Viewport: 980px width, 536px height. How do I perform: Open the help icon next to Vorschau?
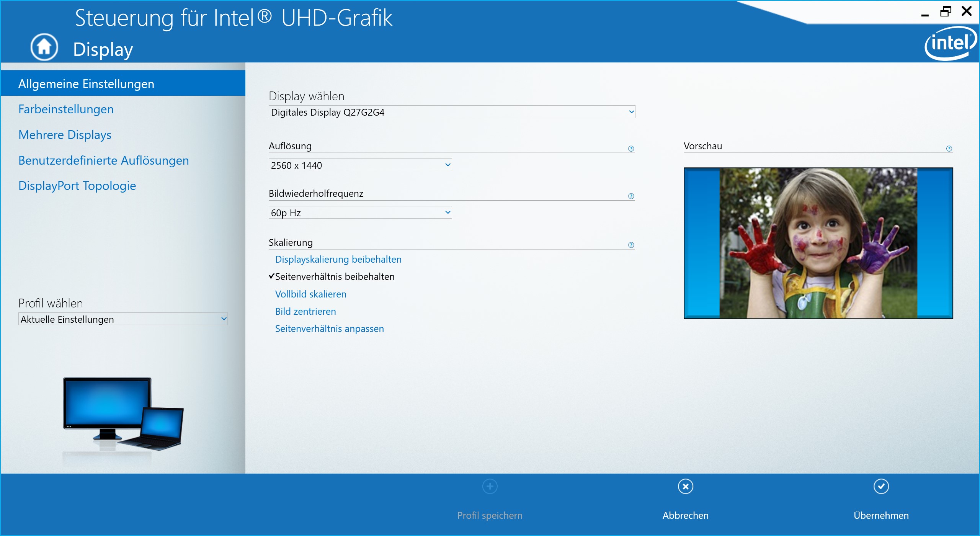pyautogui.click(x=949, y=149)
